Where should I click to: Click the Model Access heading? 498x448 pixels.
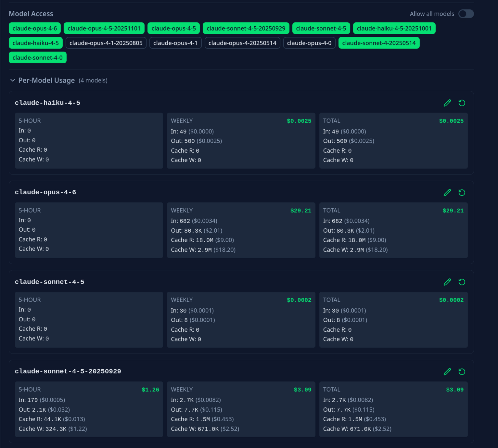point(31,14)
